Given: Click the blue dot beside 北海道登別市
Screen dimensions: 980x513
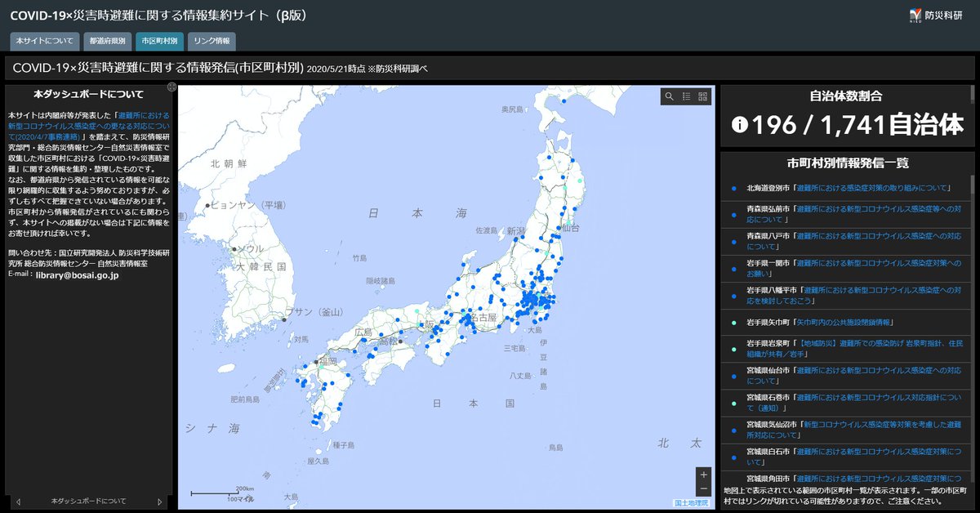Looking at the screenshot, I should [734, 188].
